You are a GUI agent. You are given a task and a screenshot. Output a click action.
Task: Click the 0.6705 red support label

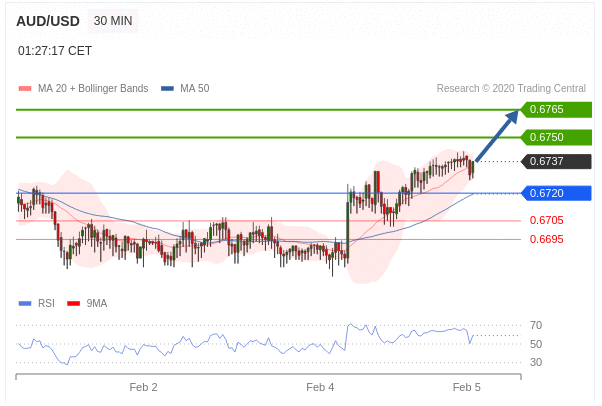pos(546,220)
